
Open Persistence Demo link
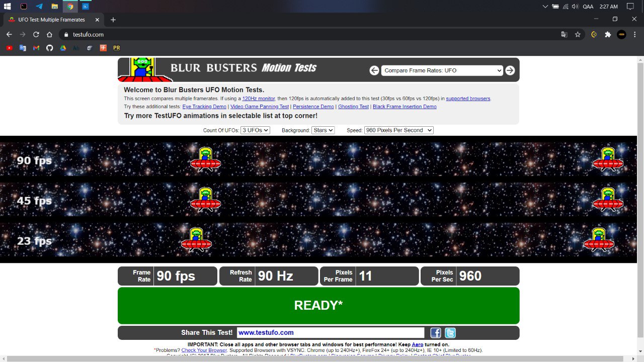313,107
